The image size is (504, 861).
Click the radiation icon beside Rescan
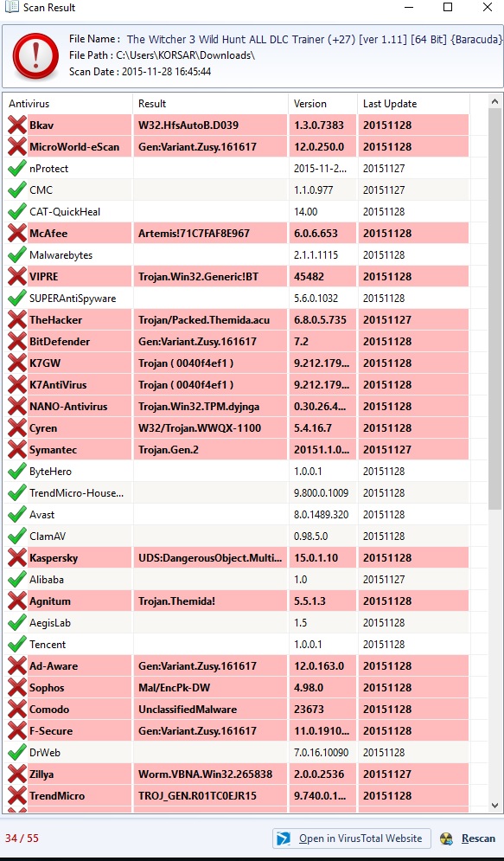click(x=446, y=839)
